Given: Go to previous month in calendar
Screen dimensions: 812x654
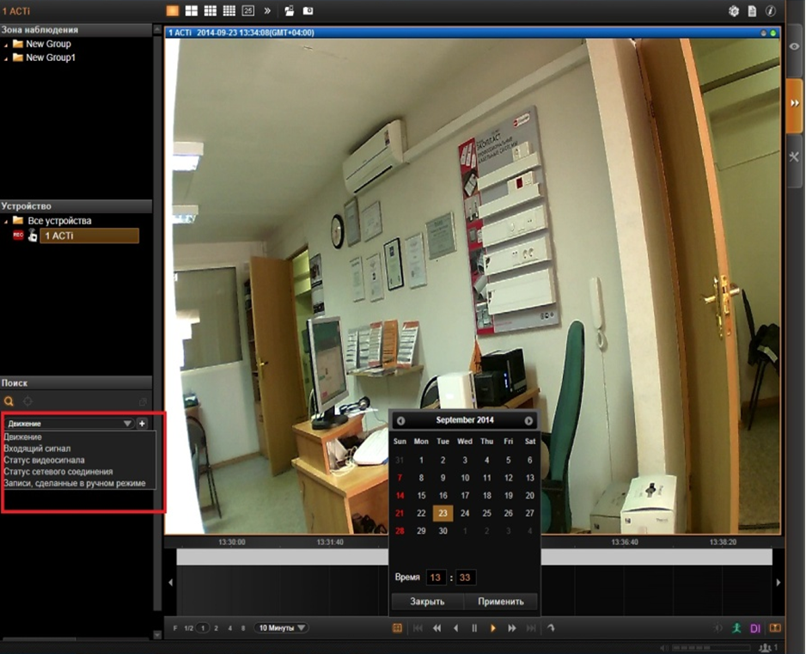Looking at the screenshot, I should (400, 420).
